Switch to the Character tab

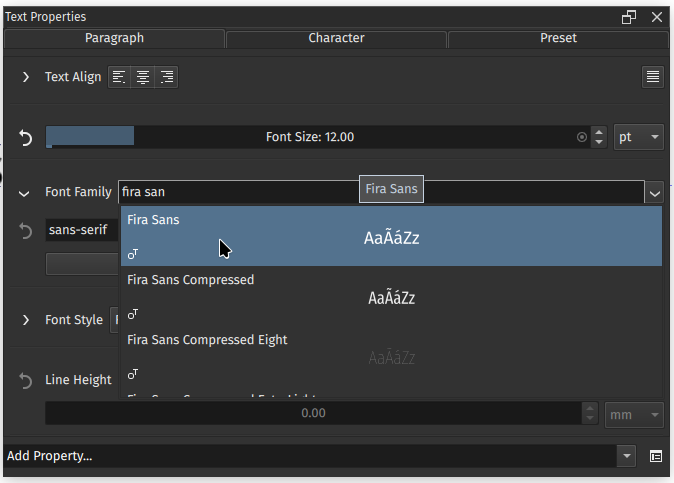coord(336,38)
